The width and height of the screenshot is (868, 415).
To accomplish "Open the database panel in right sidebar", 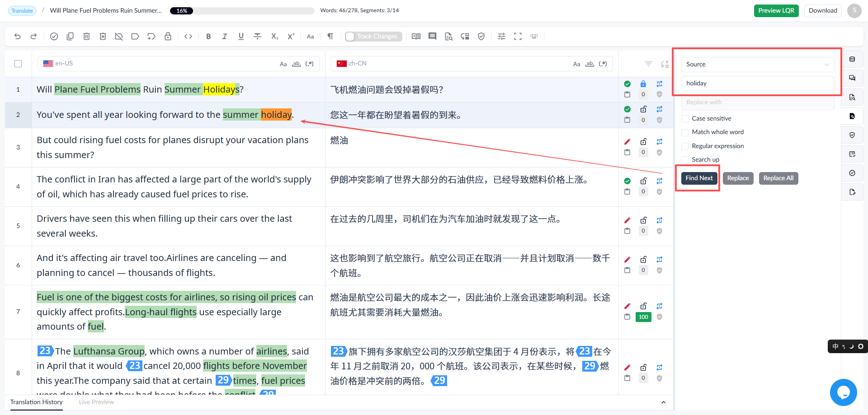I will pos(852,59).
